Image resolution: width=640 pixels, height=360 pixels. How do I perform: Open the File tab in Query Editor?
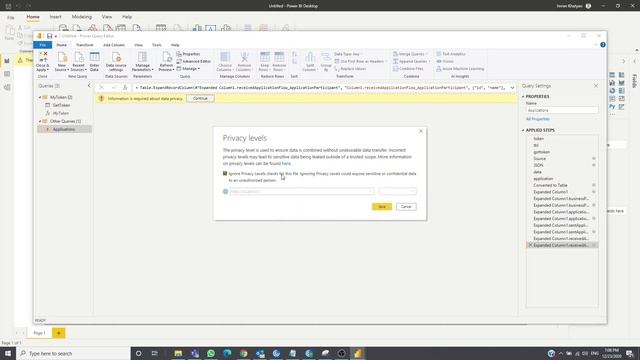click(x=42, y=45)
